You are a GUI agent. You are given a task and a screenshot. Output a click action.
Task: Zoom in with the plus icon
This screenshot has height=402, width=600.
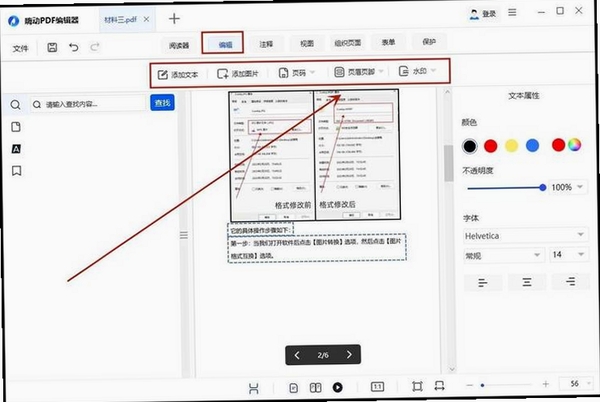point(546,384)
